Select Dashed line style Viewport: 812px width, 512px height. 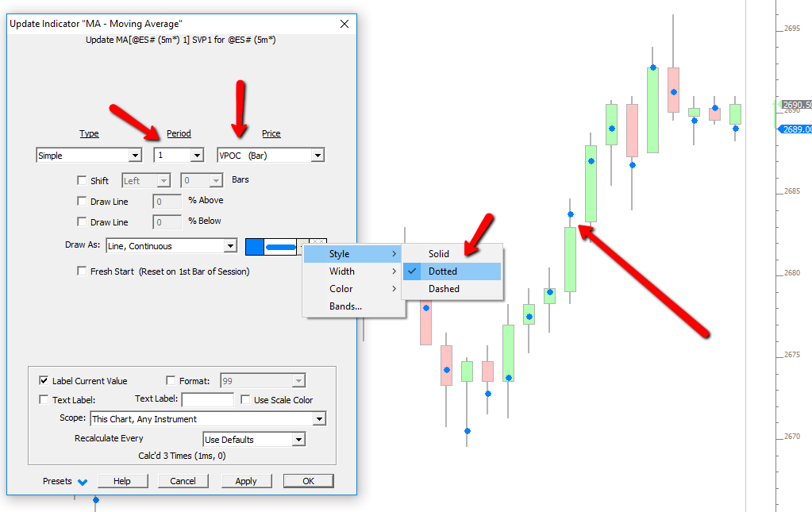452,289
